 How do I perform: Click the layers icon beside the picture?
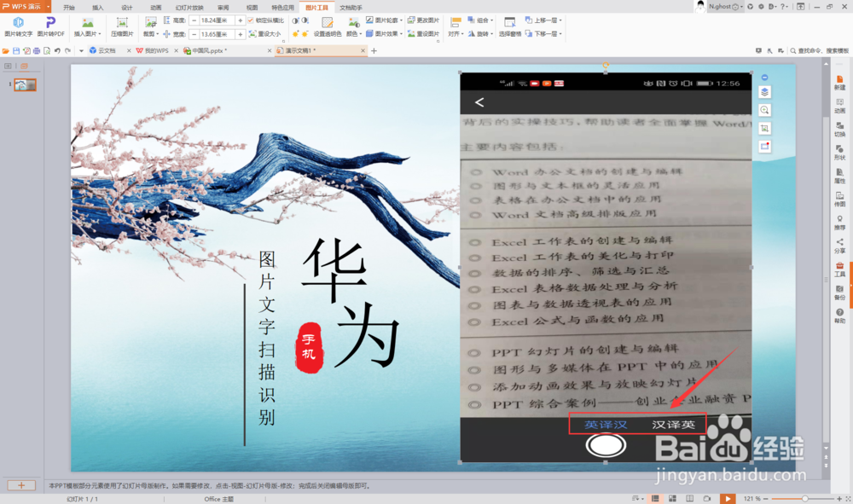764,92
